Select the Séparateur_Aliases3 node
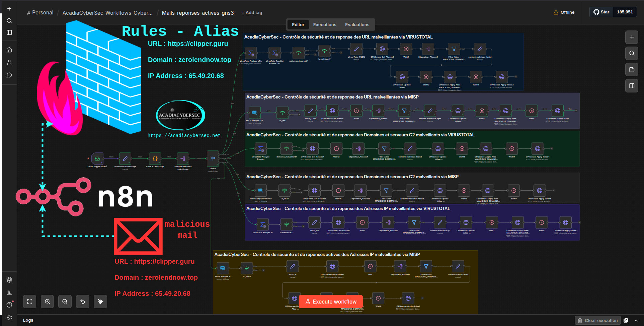 [x=428, y=49]
